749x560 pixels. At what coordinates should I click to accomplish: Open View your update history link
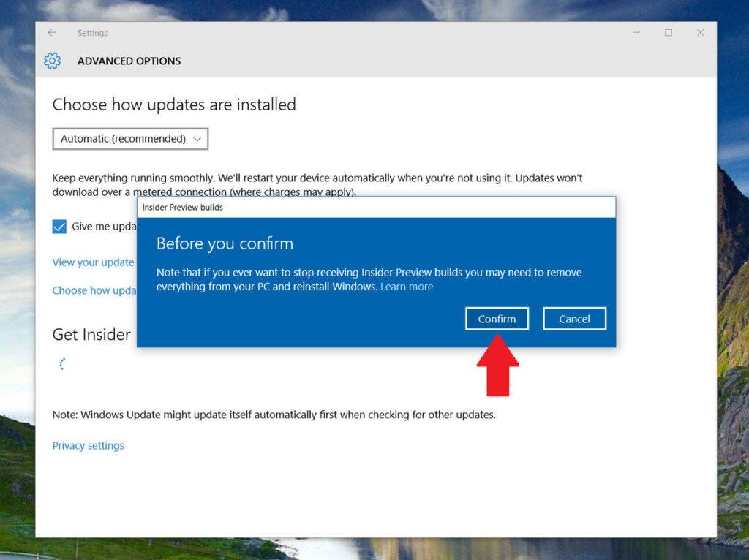[x=94, y=262]
